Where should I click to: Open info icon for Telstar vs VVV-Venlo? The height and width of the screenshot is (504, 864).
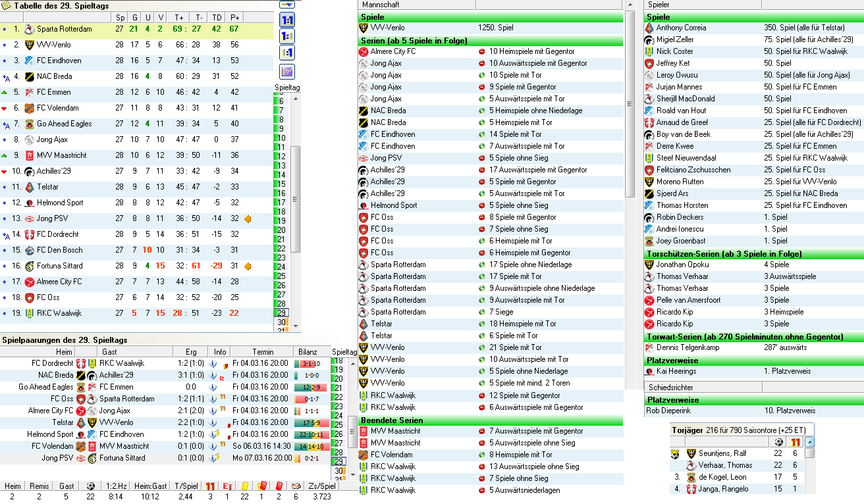click(x=213, y=422)
